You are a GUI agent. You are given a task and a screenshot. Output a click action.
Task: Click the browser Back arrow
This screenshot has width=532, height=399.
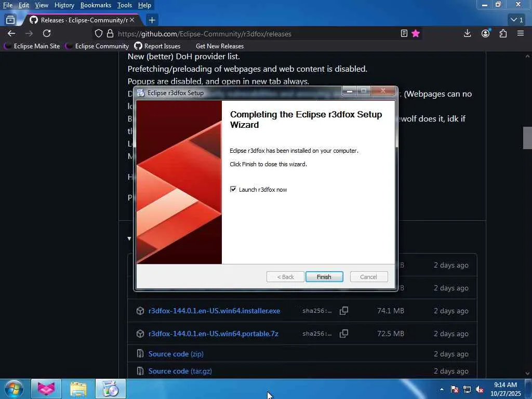(11, 34)
